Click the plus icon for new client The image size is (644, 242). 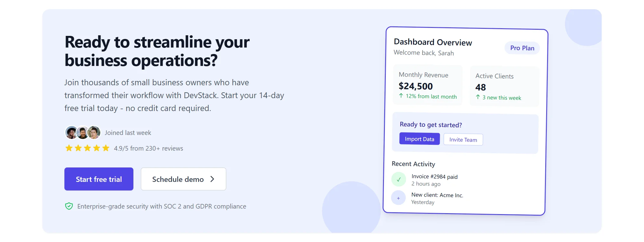[x=398, y=198]
